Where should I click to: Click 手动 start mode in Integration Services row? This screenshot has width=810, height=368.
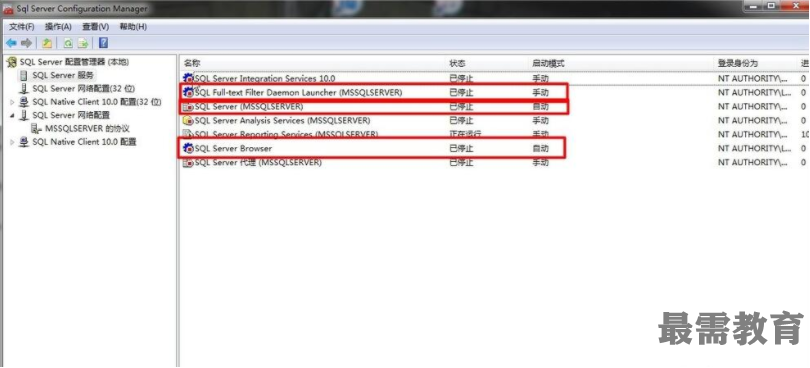coord(540,79)
